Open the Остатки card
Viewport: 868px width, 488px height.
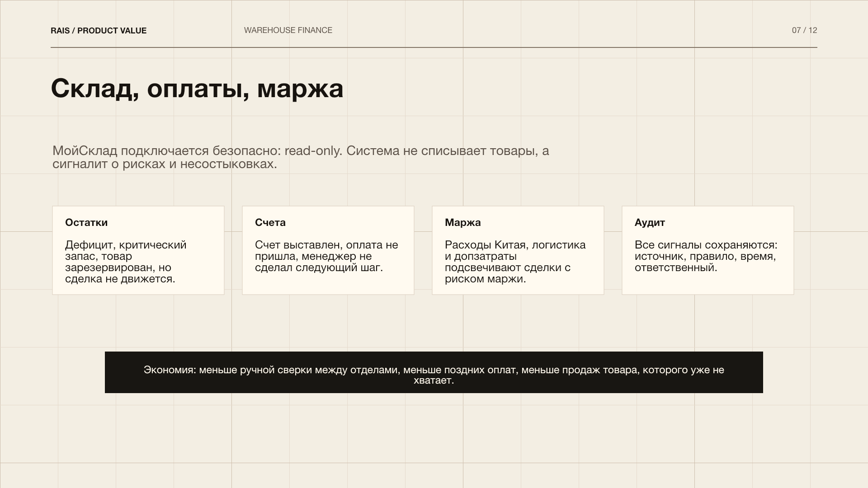(x=138, y=250)
